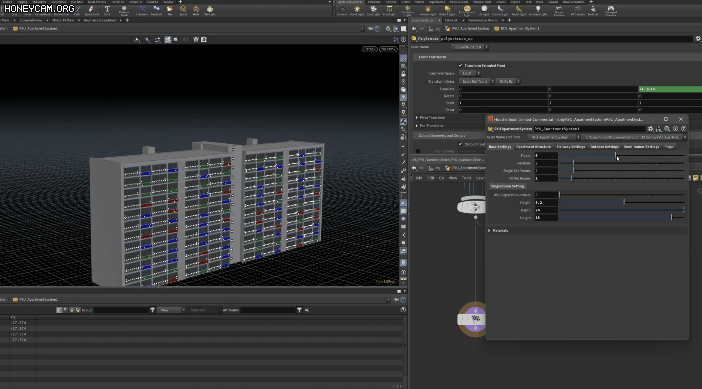Add an Area Light from the shelf

[x=389, y=10]
